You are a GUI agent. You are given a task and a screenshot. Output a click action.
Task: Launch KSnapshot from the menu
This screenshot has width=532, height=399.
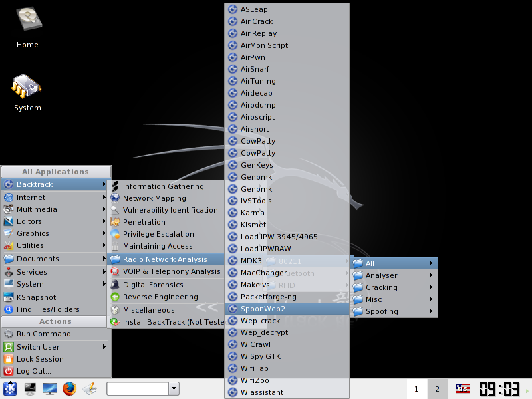click(x=55, y=297)
